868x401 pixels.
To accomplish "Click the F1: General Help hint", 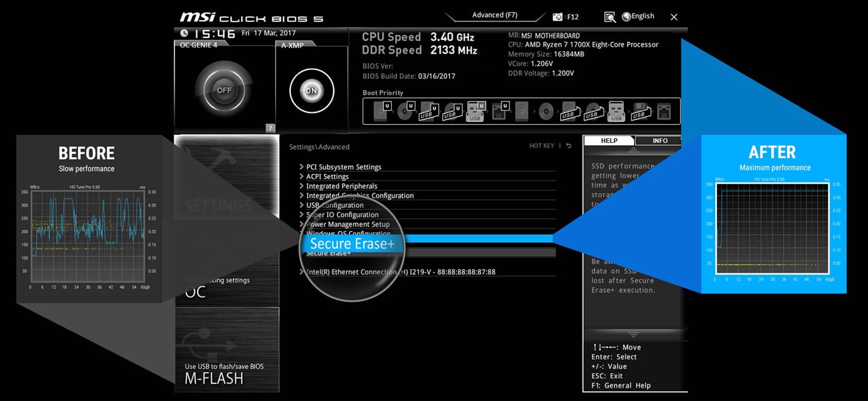I will (x=621, y=386).
